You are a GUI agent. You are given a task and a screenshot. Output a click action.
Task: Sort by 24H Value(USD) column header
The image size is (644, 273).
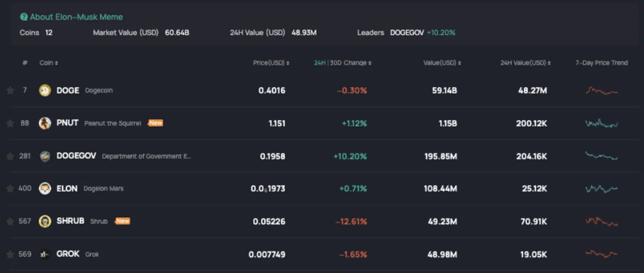[x=526, y=63]
